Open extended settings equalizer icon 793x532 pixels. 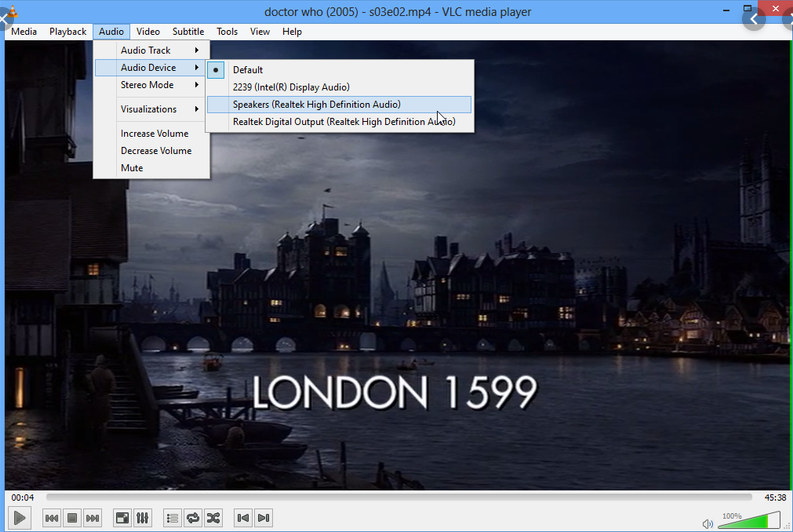click(x=143, y=518)
